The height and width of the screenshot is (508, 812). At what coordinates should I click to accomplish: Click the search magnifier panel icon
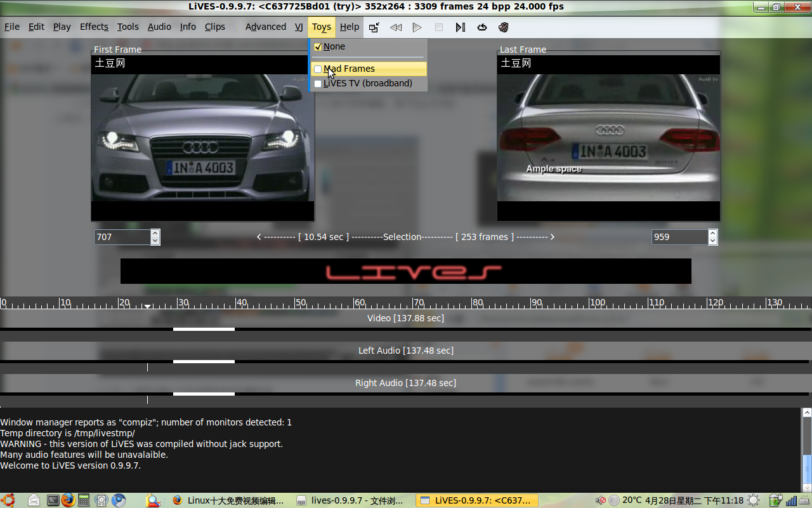pyautogui.click(x=153, y=500)
